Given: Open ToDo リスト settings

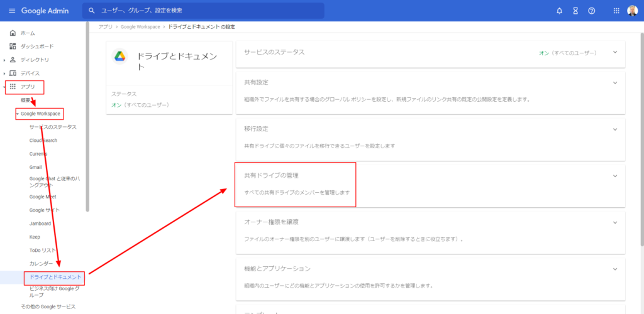Looking at the screenshot, I should 42,251.
